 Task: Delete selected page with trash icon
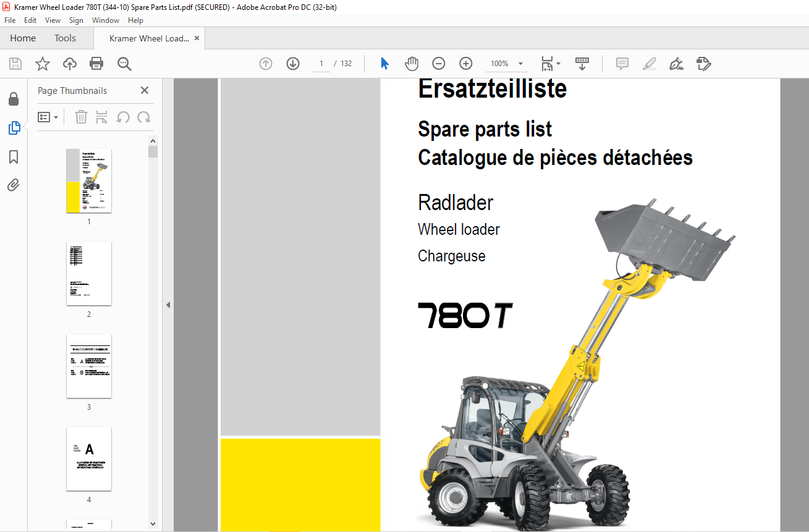81,117
